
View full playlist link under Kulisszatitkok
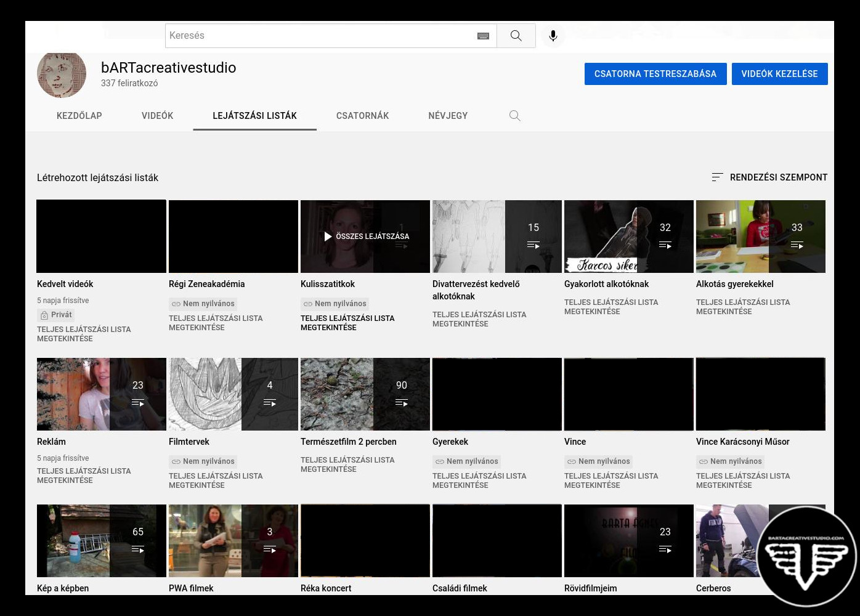pyautogui.click(x=347, y=323)
